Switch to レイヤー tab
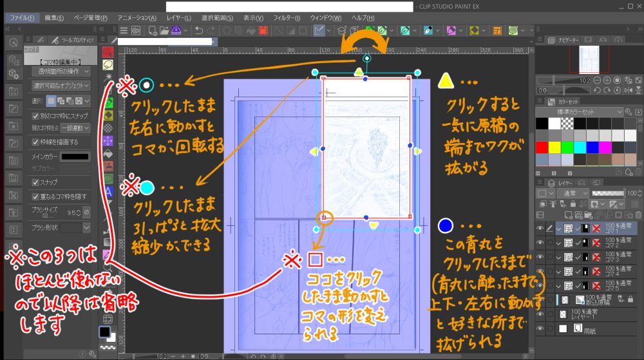The height and width of the screenshot is (360, 644). pyautogui.click(x=560, y=183)
